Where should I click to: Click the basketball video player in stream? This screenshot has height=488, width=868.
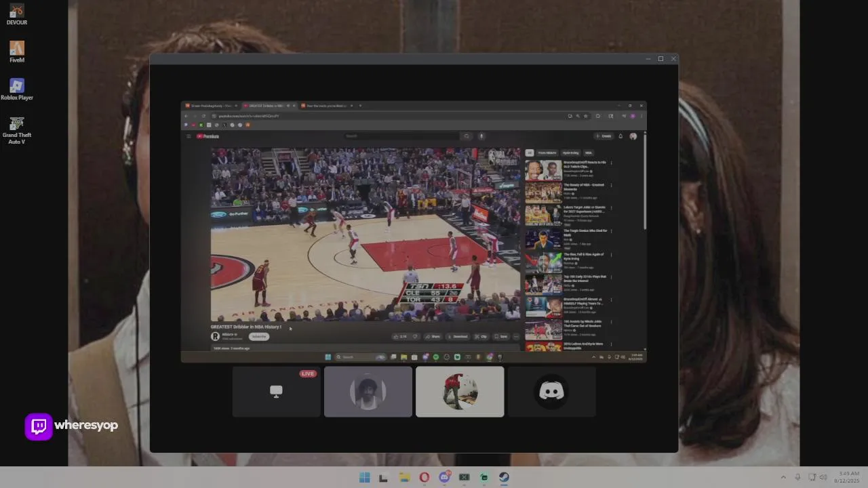(366, 235)
